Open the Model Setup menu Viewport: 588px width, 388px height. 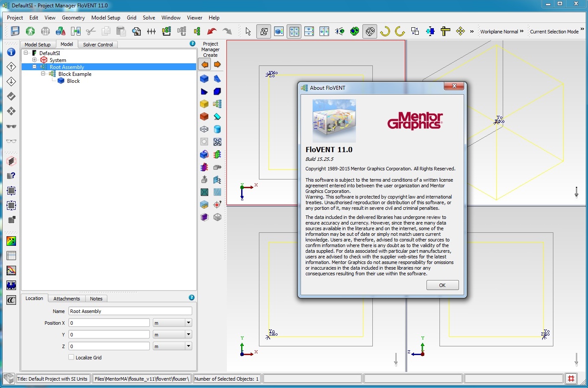[106, 18]
